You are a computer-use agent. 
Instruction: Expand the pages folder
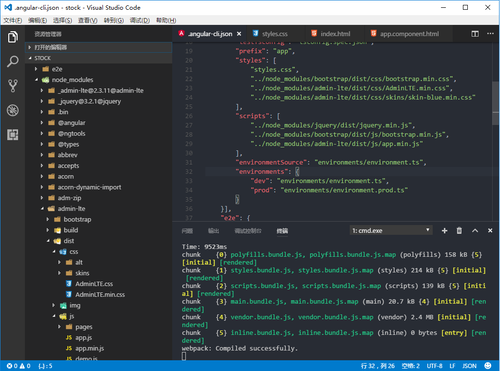(x=99, y=327)
